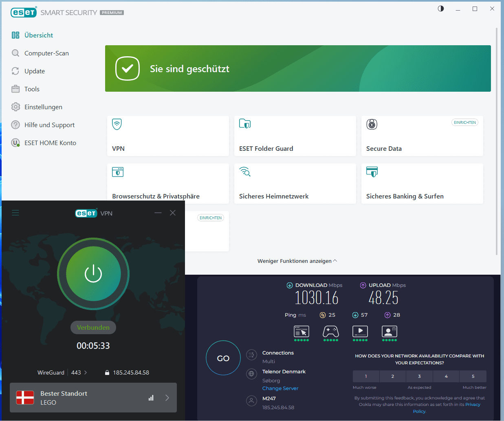504x421 pixels.
Task: Click the Denmark flag icon
Action: [x=25, y=397]
